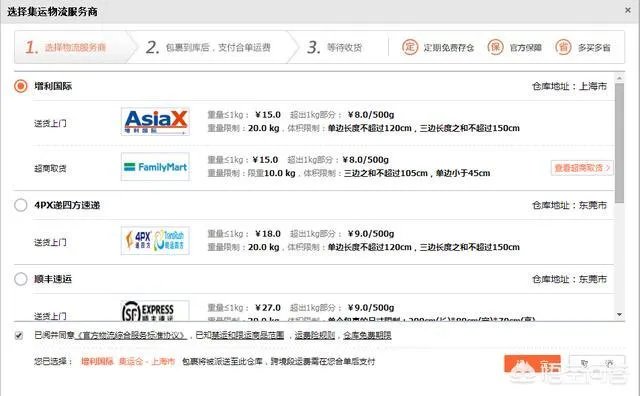Close the dialog with the X button
640x396 pixels.
(x=628, y=10)
